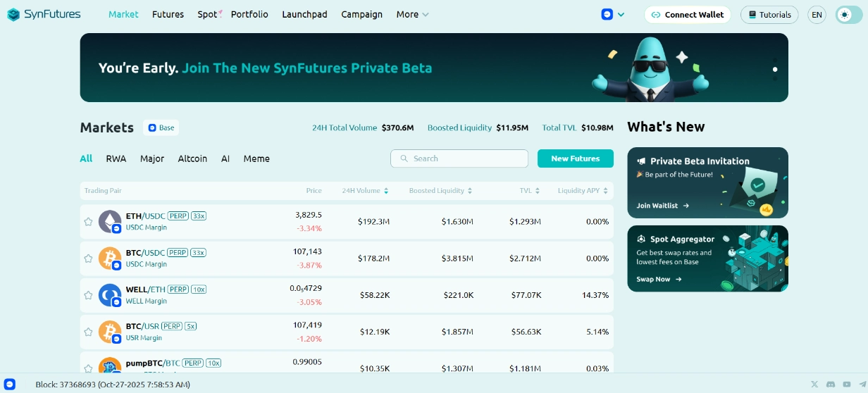Toggle the light/dark theme switch

point(848,15)
